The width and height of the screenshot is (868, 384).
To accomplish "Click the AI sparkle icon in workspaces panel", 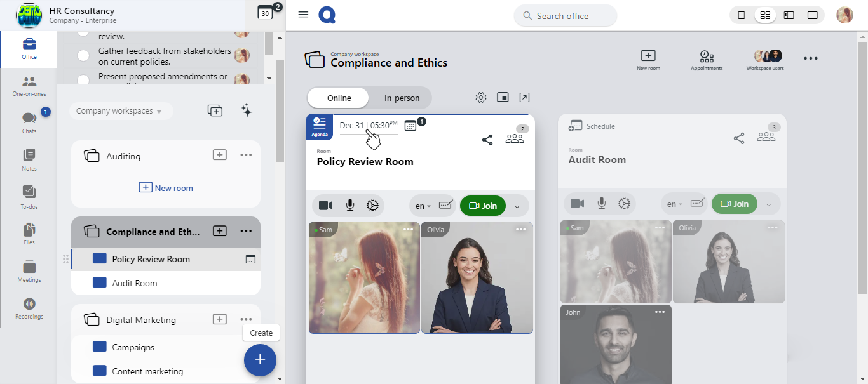I will pos(247,110).
